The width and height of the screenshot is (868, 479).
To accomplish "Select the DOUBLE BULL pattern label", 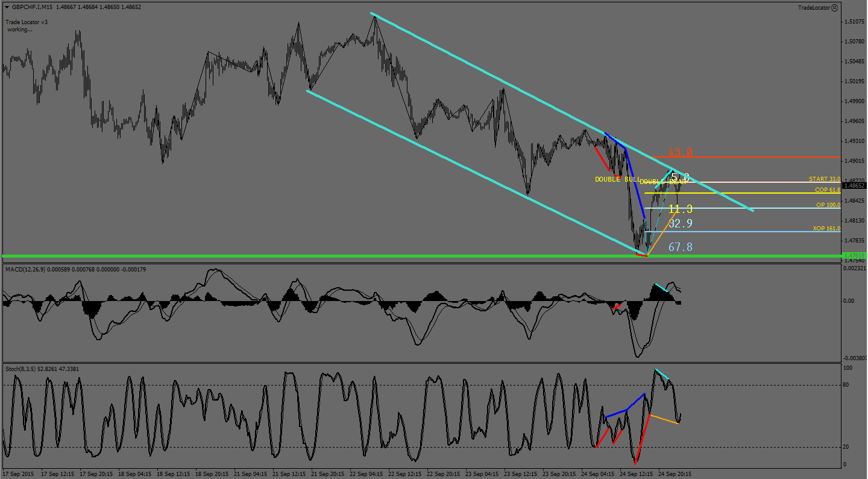I will (x=617, y=180).
